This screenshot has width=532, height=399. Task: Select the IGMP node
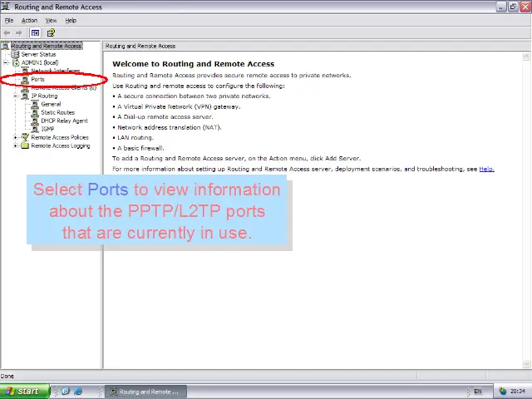click(47, 129)
